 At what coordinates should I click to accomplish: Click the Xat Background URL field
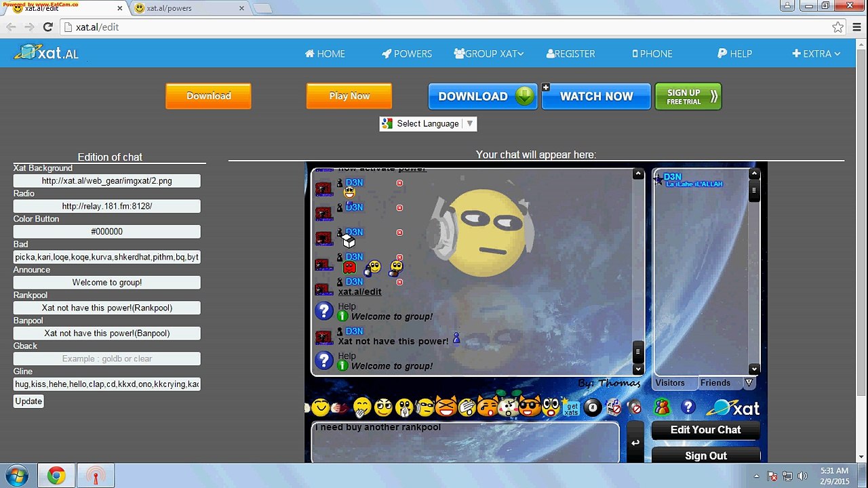click(x=106, y=181)
